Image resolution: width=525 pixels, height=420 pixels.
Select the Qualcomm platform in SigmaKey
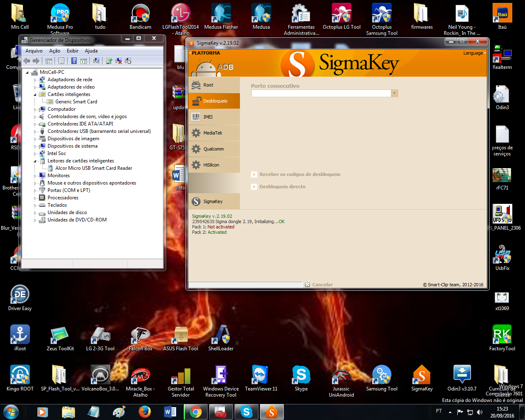(x=214, y=149)
